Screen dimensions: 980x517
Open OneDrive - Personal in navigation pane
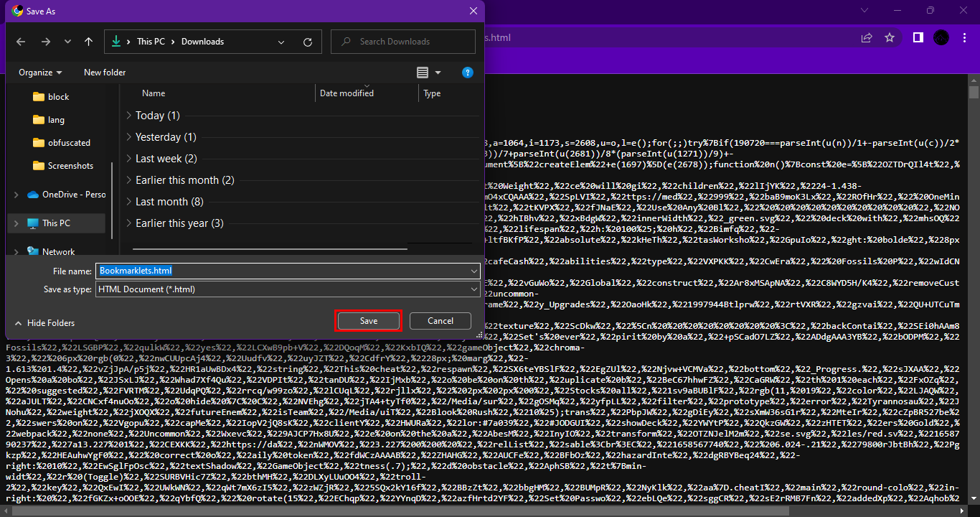66,195
